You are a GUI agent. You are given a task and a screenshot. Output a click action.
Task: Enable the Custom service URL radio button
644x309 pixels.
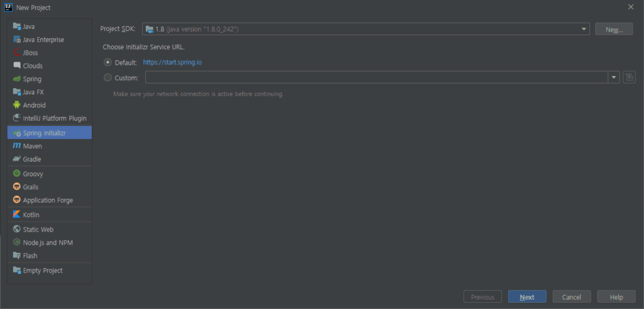click(x=108, y=77)
